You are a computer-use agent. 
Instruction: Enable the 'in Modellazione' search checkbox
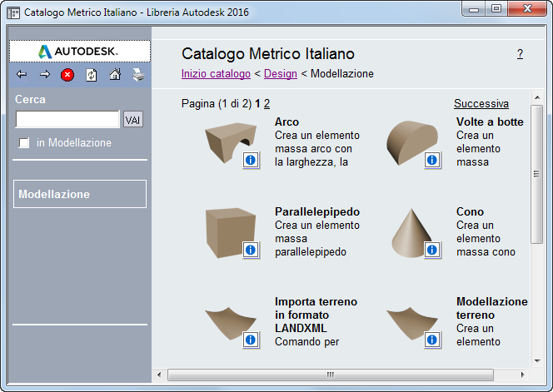[x=24, y=143]
